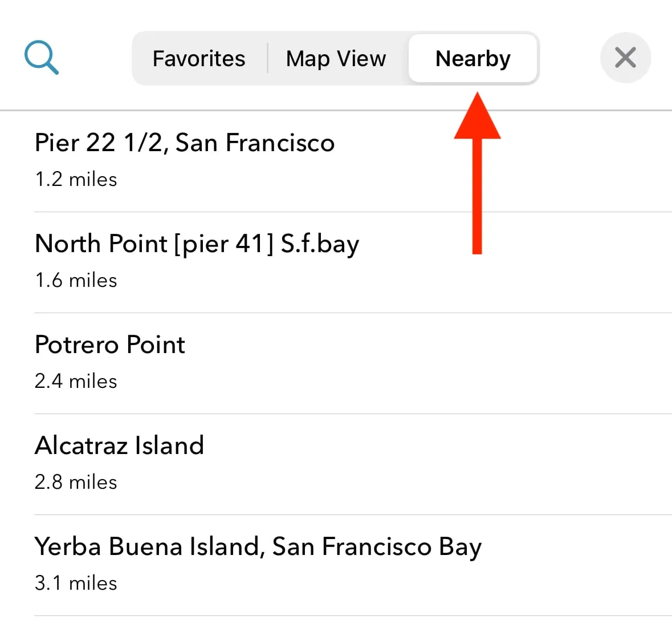The width and height of the screenshot is (672, 628).
Task: Tap the 1.6 miles distance text
Action: (x=76, y=281)
